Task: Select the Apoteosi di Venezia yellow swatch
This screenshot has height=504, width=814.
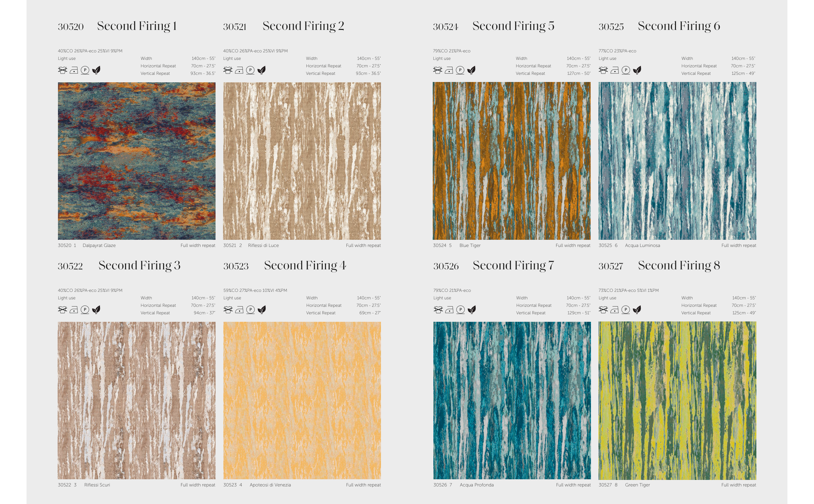Action: click(302, 400)
